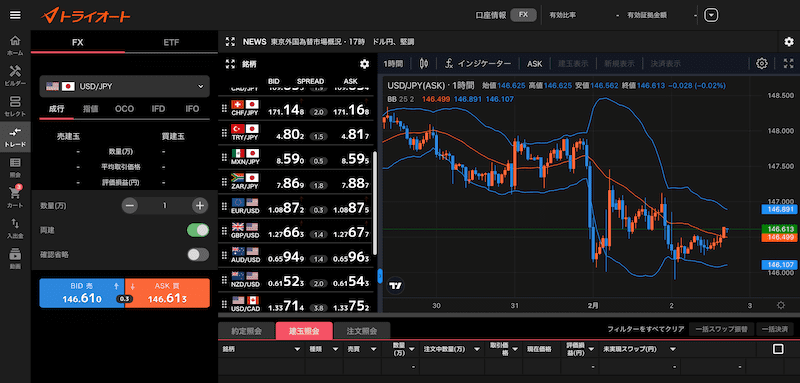Screen dimensions: 800x383
Task: Open Deposits/Withdrawals (入出金) sidebar icon
Action: (15, 227)
